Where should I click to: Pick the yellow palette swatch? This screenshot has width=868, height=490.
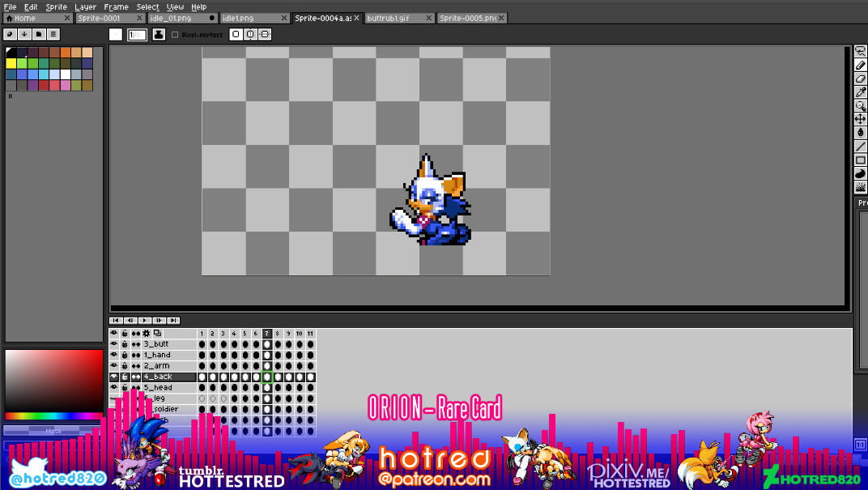click(x=11, y=63)
